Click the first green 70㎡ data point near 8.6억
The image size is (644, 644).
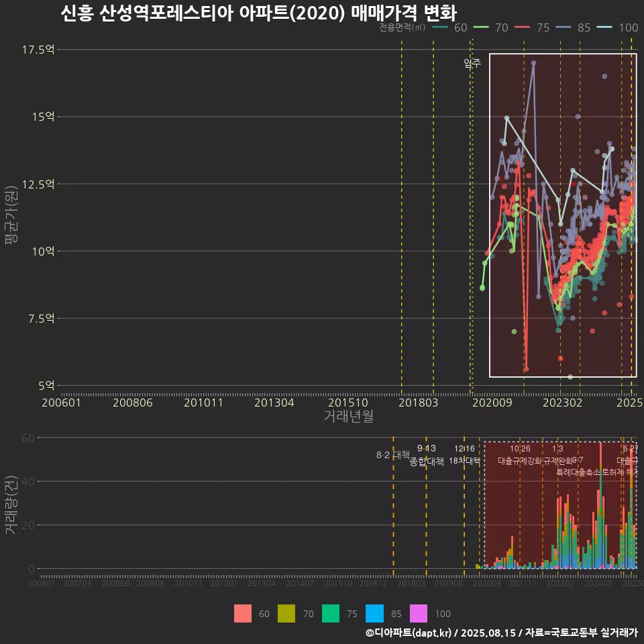click(x=482, y=288)
